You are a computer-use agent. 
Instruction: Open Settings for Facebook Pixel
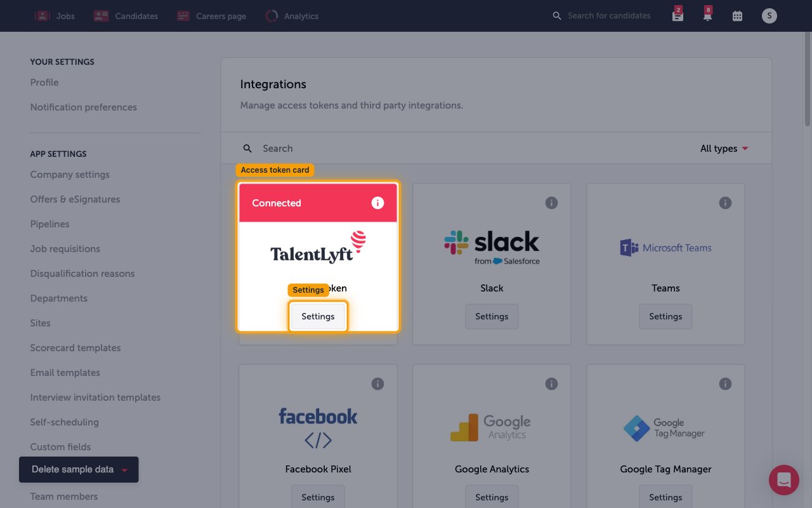tap(318, 497)
